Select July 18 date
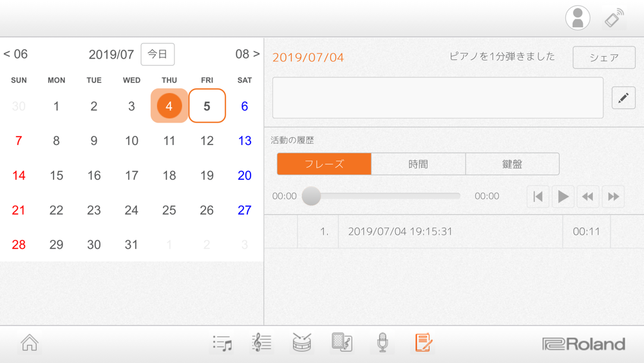This screenshot has width=644, height=363. pyautogui.click(x=169, y=175)
